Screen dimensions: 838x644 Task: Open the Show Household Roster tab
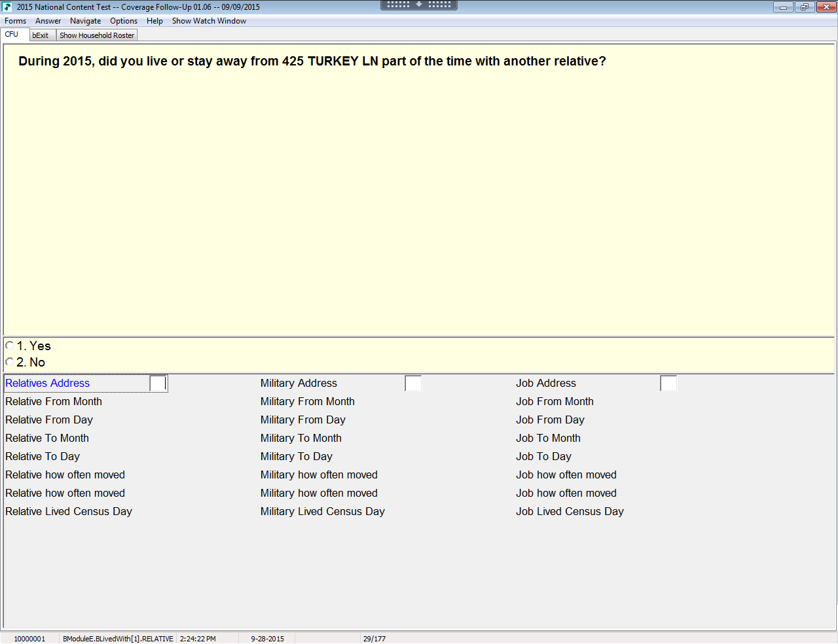[x=97, y=35]
